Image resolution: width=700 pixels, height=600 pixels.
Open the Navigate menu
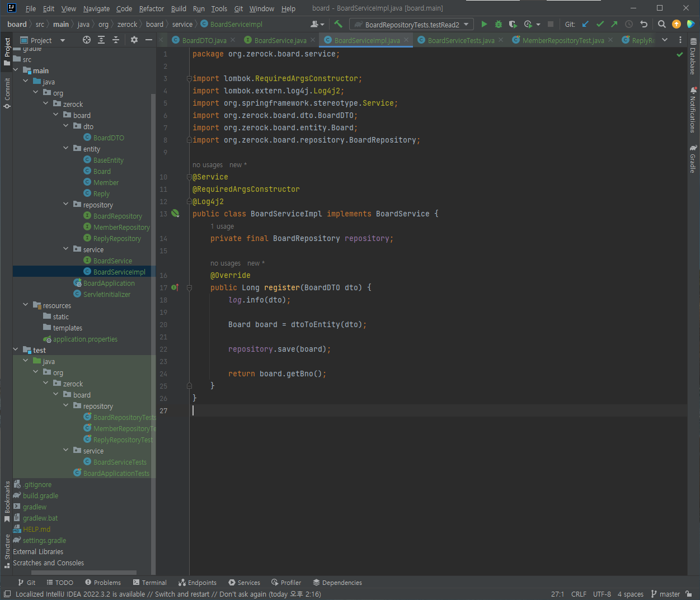coord(96,8)
